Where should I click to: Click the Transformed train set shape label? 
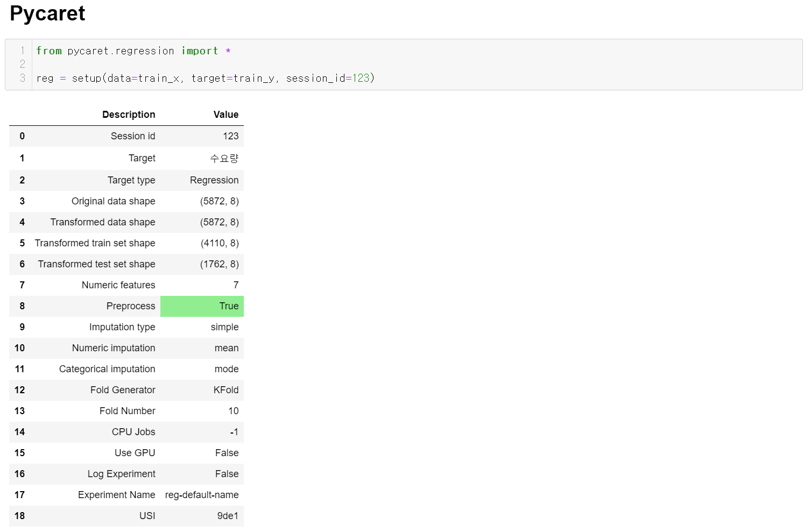pos(95,243)
